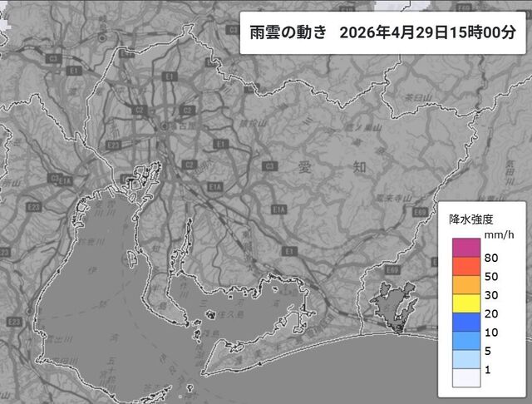The height and width of the screenshot is (404, 532).
Task: Click the E69 road shield above the legend
Action: [x=420, y=212]
